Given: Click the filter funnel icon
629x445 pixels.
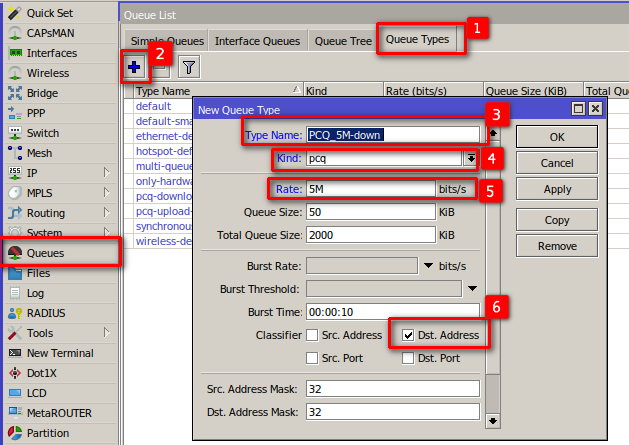Looking at the screenshot, I should click(x=188, y=67).
